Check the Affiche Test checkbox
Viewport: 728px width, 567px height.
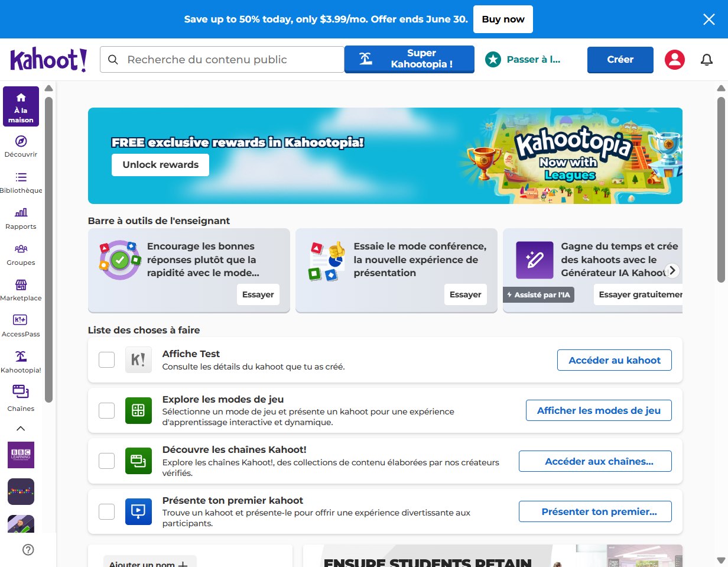tap(106, 359)
